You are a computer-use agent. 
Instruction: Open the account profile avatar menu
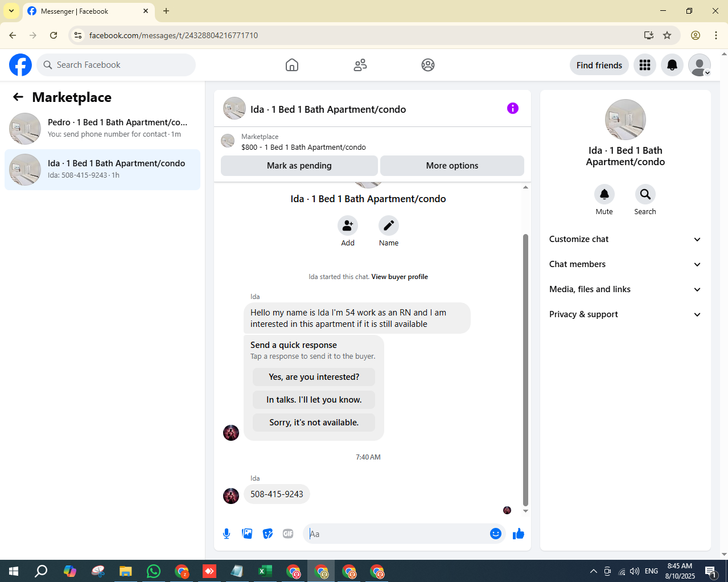tap(700, 65)
